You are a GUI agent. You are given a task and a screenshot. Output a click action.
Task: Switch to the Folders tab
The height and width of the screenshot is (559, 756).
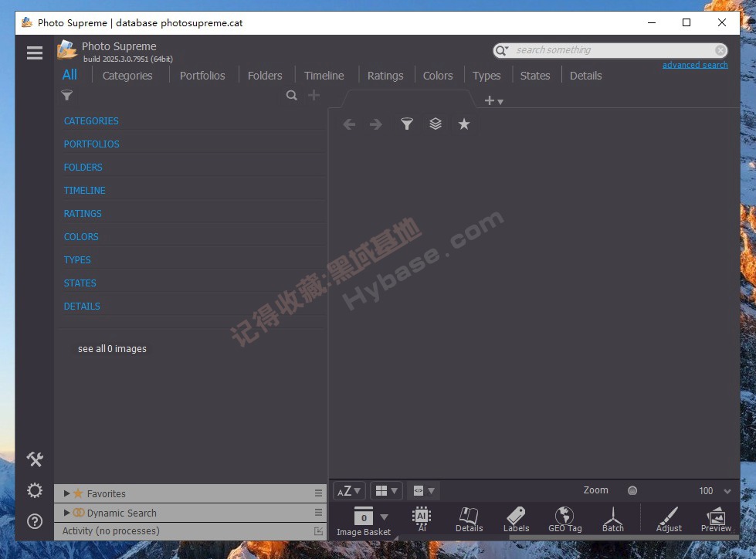(x=265, y=76)
